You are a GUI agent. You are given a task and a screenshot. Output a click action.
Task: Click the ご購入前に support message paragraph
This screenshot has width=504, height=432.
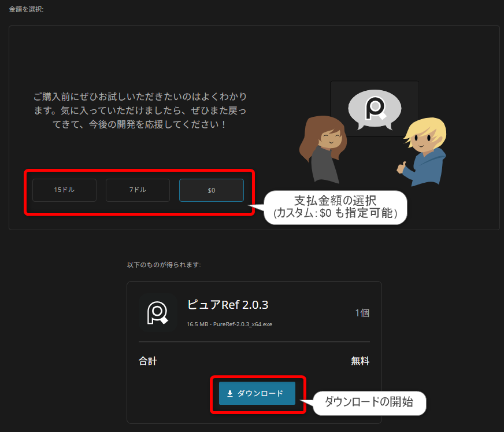[140, 110]
